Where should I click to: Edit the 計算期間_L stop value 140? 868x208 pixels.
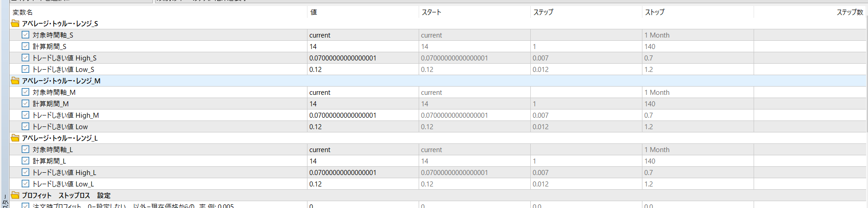coord(698,161)
